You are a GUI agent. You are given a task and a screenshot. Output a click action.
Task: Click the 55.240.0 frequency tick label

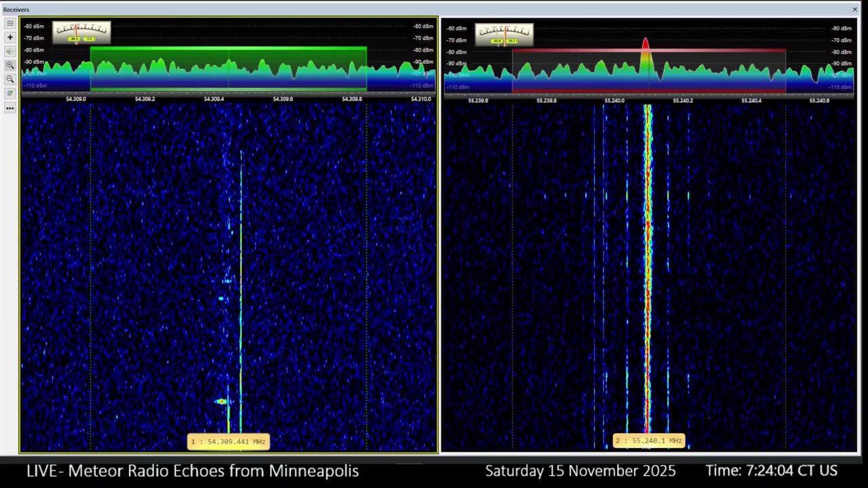pos(614,100)
